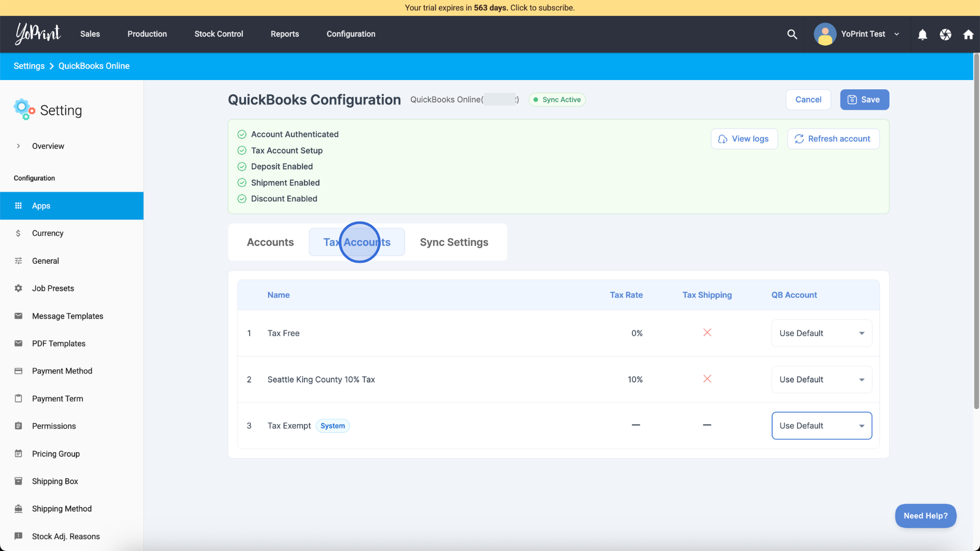Image resolution: width=980 pixels, height=551 pixels.
Task: Click the Payment Term clipboard icon
Action: tap(18, 398)
